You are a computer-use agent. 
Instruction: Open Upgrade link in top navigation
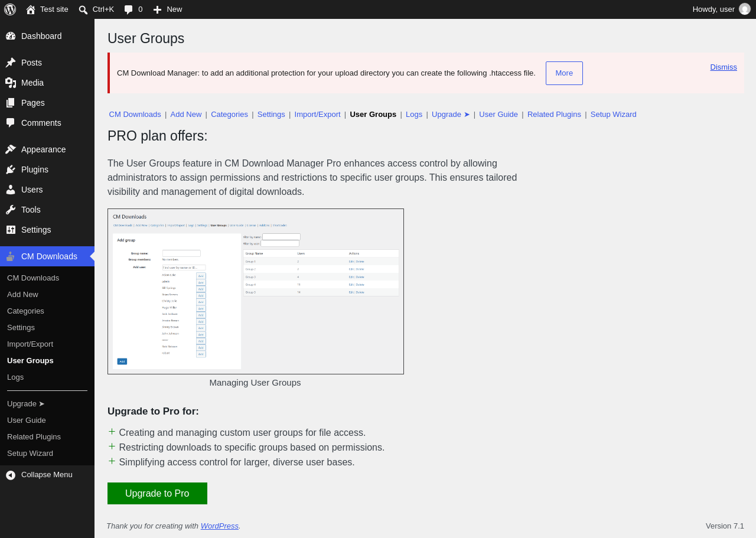pyautogui.click(x=451, y=115)
